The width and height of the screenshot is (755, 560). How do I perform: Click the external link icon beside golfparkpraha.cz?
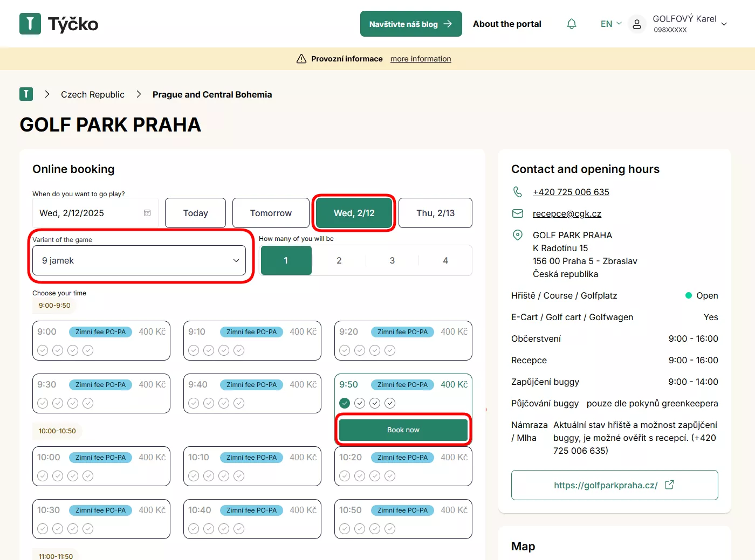pos(669,485)
